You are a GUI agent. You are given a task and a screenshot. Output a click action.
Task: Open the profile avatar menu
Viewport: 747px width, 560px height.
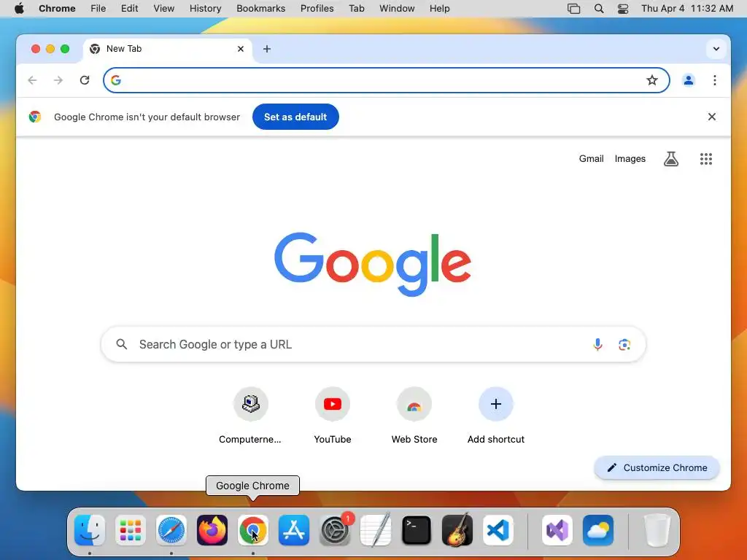click(688, 80)
